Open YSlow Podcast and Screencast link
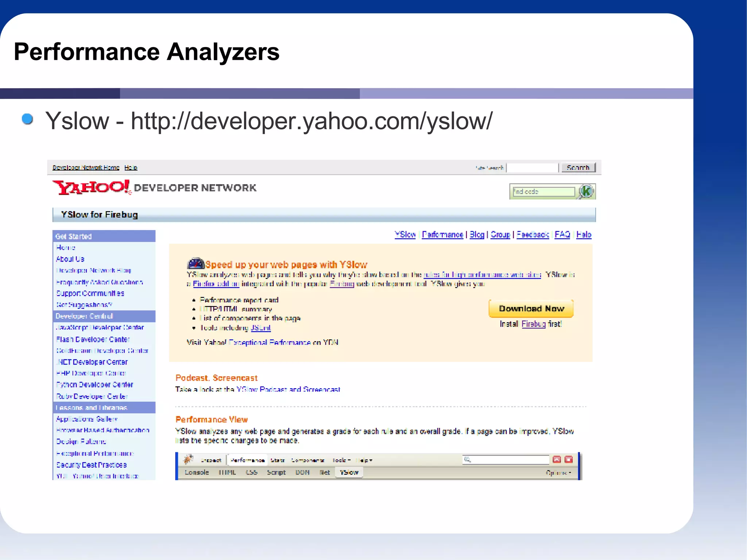Image resolution: width=747 pixels, height=560 pixels. click(288, 389)
